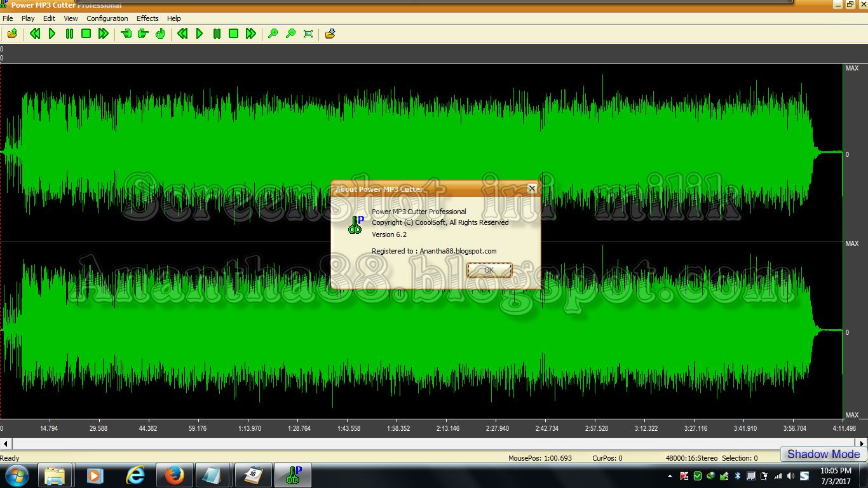Open the Help menu

pos(173,18)
